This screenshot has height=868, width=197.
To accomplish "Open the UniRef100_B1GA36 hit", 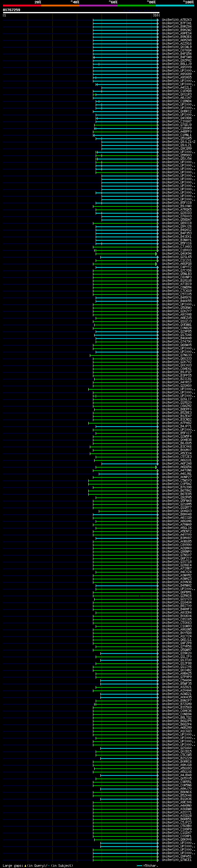I will (176, 799).
